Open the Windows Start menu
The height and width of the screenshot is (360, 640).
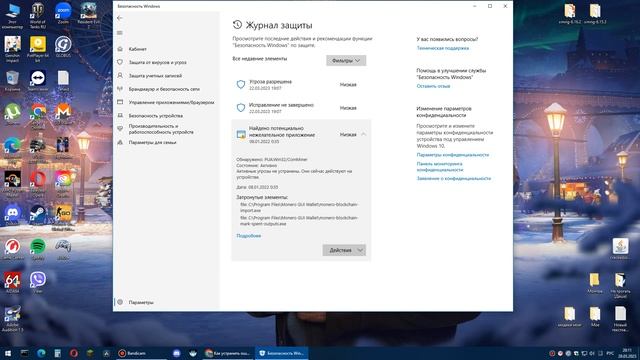(8, 353)
